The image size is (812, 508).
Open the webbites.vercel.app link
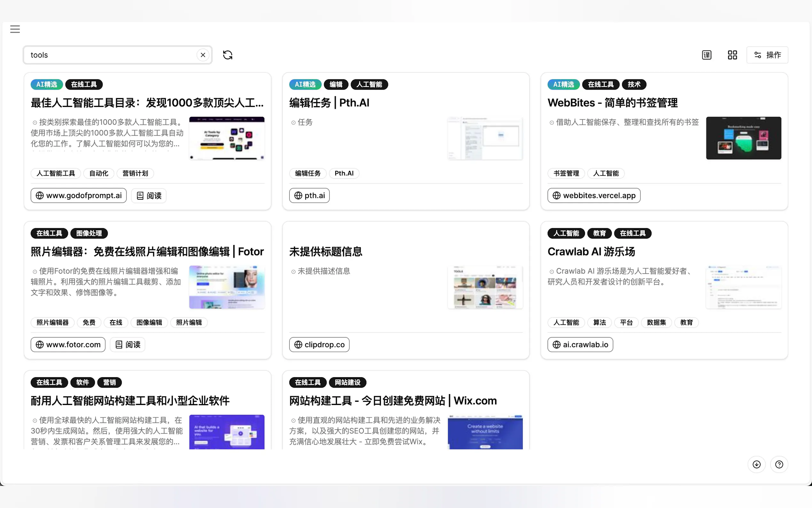pos(594,195)
